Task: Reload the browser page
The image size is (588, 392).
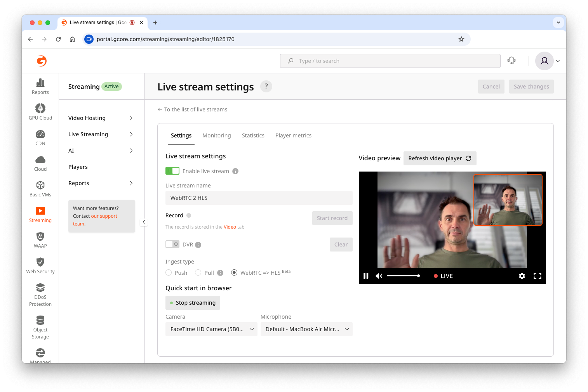Action: [58, 39]
